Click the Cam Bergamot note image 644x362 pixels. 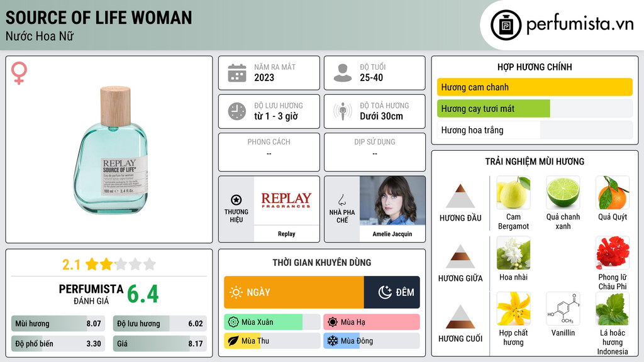click(513, 192)
